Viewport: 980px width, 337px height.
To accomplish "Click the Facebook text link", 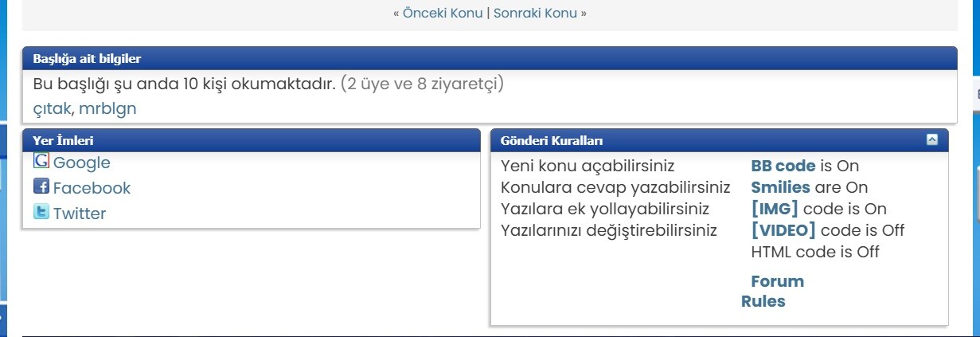I will [x=92, y=188].
